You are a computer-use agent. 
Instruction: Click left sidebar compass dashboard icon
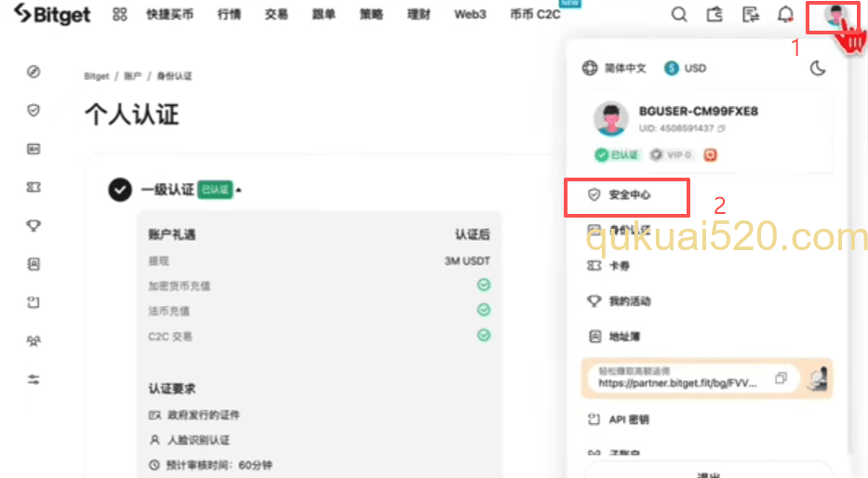click(33, 72)
